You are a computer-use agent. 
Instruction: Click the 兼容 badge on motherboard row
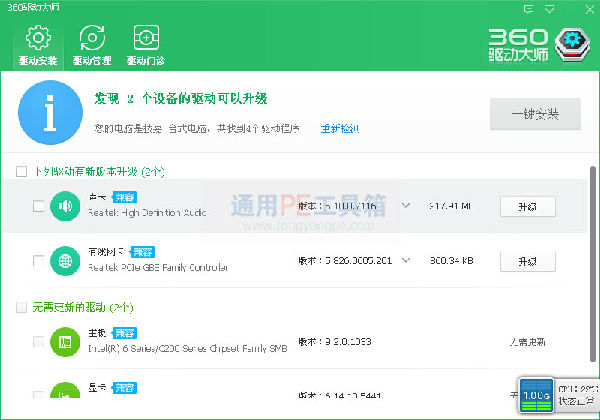(124, 333)
